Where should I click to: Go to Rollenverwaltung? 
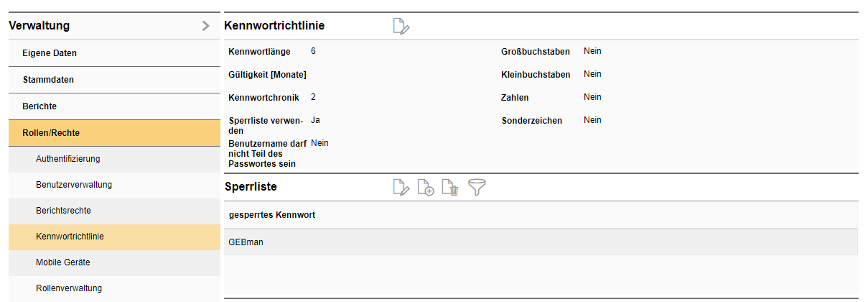click(69, 288)
